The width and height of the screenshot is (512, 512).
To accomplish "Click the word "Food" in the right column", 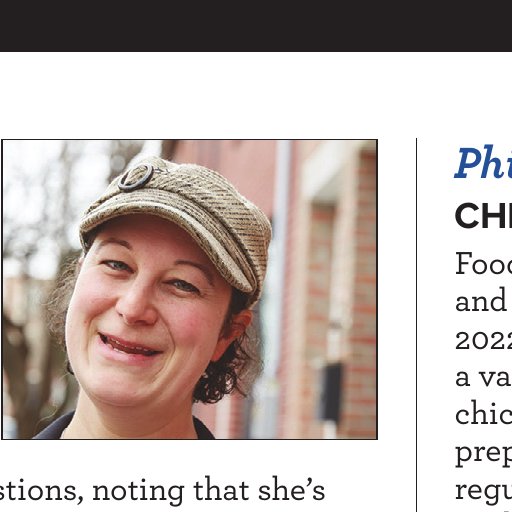I will click(483, 263).
